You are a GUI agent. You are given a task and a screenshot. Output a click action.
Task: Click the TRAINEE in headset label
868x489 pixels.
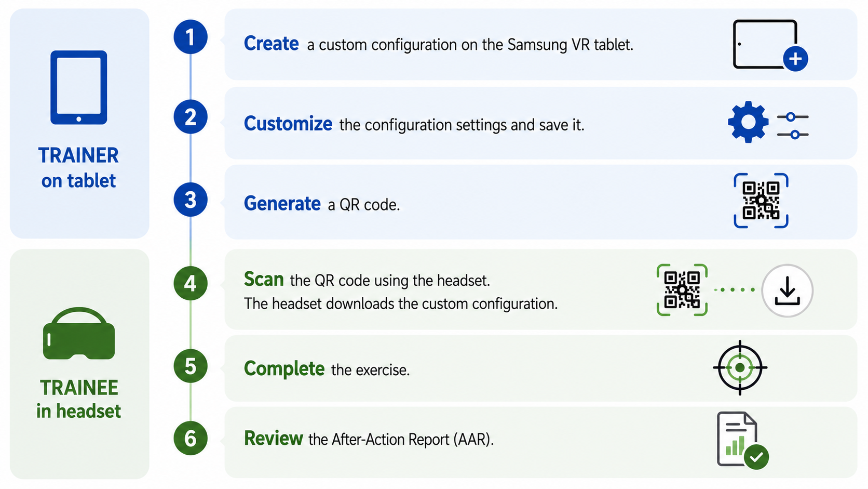79,399
